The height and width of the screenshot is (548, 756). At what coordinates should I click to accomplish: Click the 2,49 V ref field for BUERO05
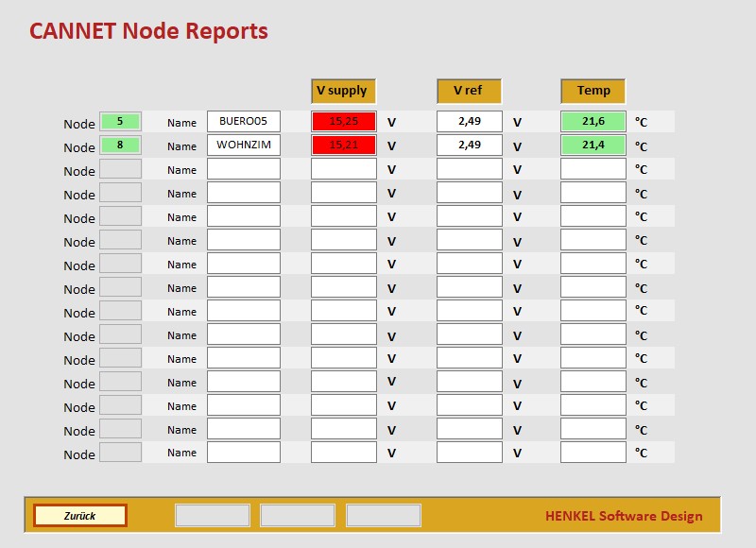pos(469,121)
